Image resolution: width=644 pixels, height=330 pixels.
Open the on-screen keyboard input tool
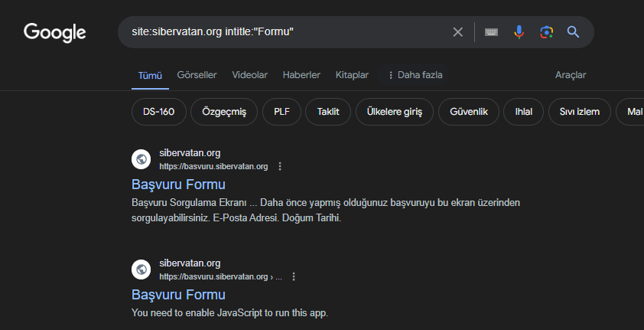(x=491, y=32)
